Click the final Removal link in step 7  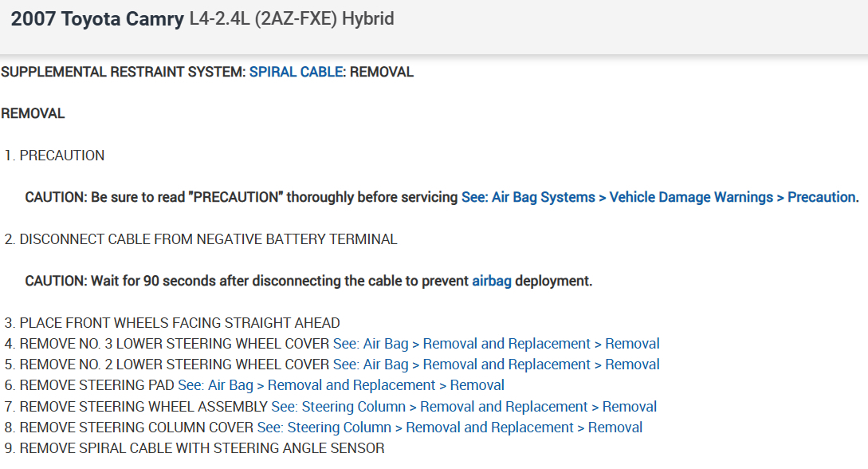(x=629, y=407)
